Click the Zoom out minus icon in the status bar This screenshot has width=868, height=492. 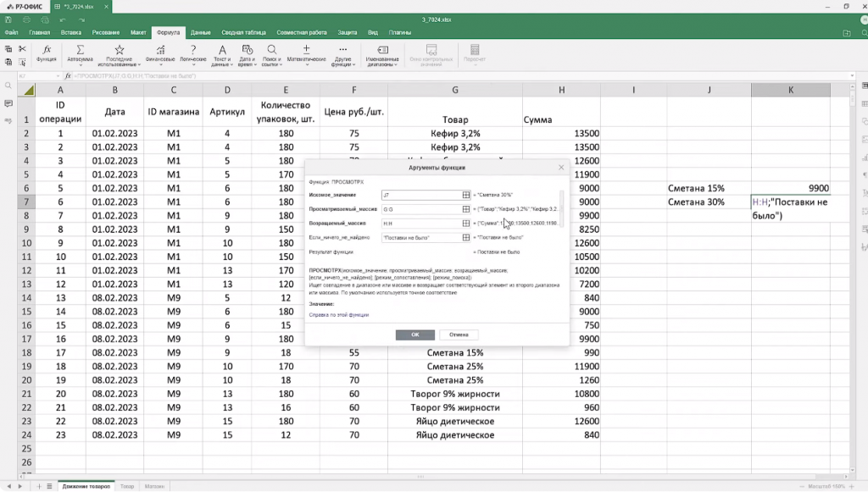pos(802,486)
